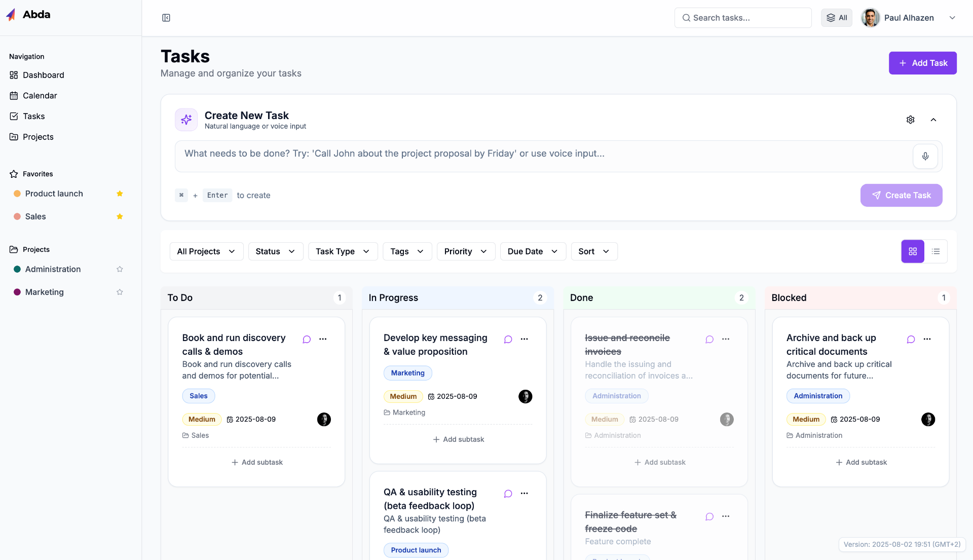Open the Due Date filter dropdown
This screenshot has height=560, width=973.
(533, 251)
